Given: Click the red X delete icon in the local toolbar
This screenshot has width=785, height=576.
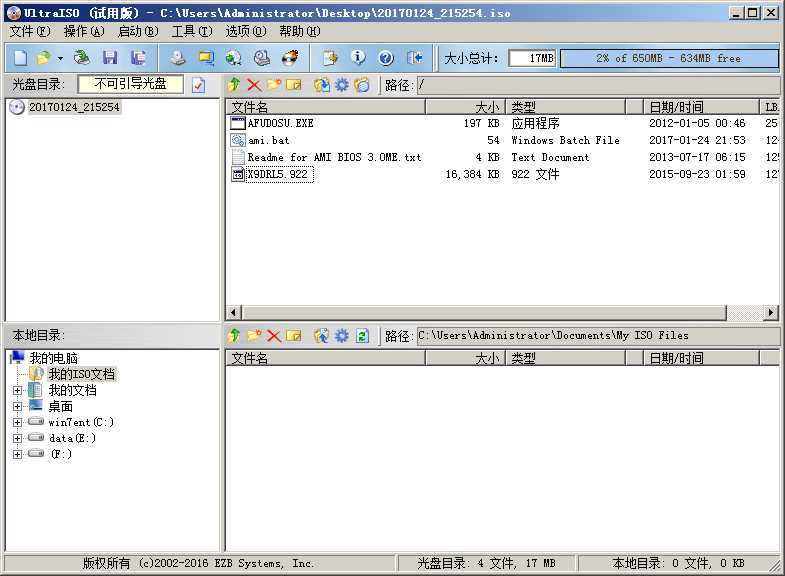Looking at the screenshot, I should (x=274, y=335).
